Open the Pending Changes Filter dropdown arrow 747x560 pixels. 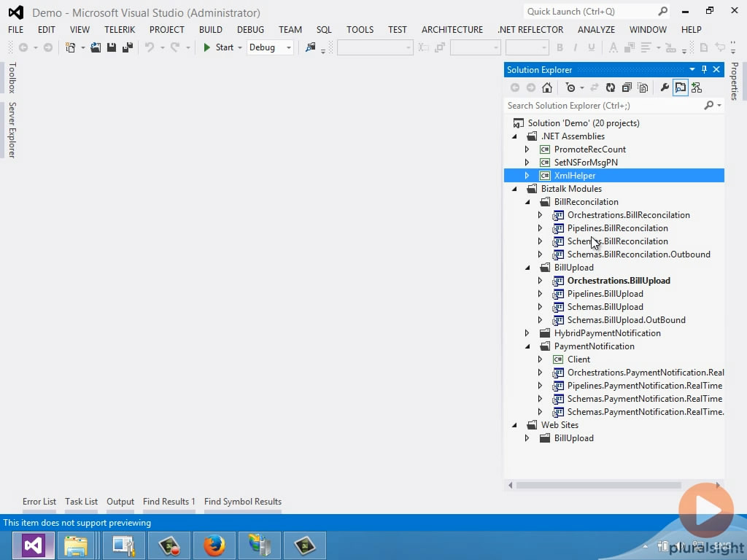[x=582, y=88]
